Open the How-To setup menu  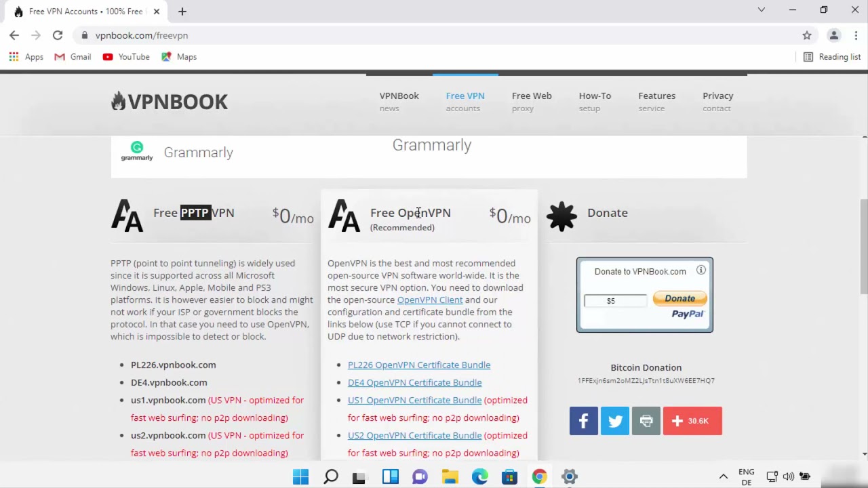[x=595, y=101]
